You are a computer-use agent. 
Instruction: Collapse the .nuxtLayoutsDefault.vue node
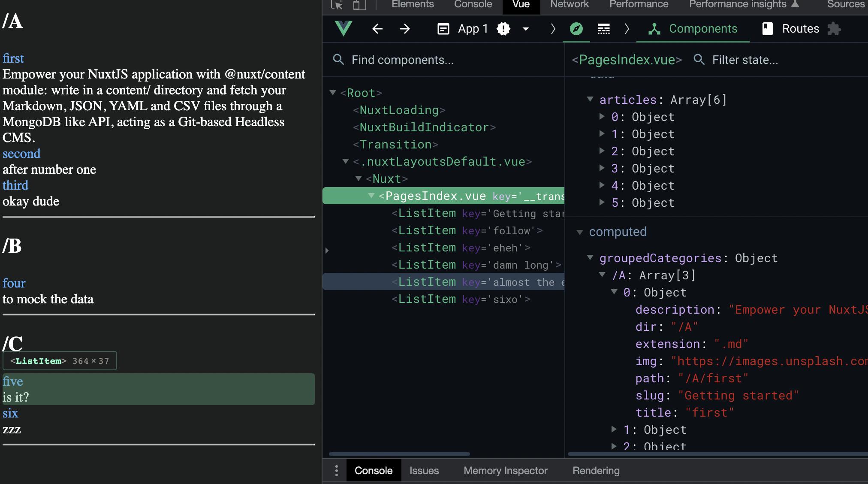[346, 161]
